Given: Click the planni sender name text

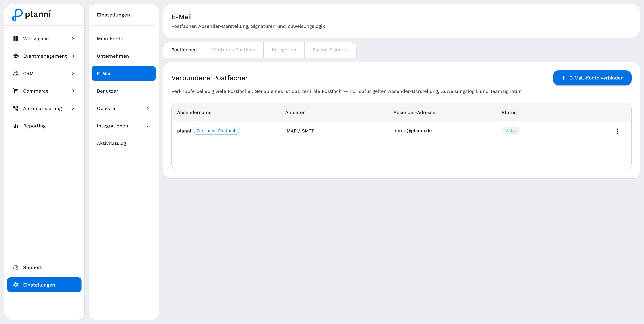Looking at the screenshot, I should (184, 131).
